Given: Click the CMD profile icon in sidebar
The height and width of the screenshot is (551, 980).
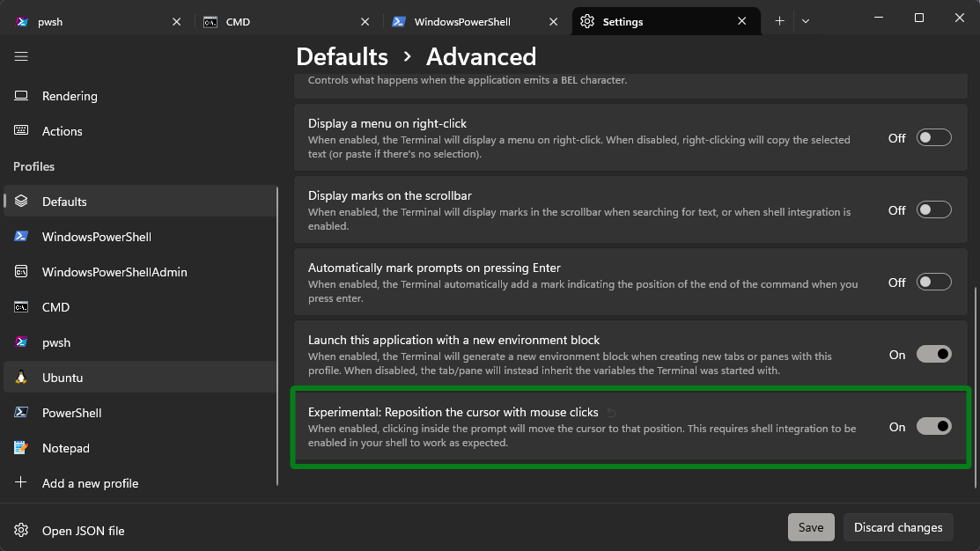Looking at the screenshot, I should [x=21, y=306].
